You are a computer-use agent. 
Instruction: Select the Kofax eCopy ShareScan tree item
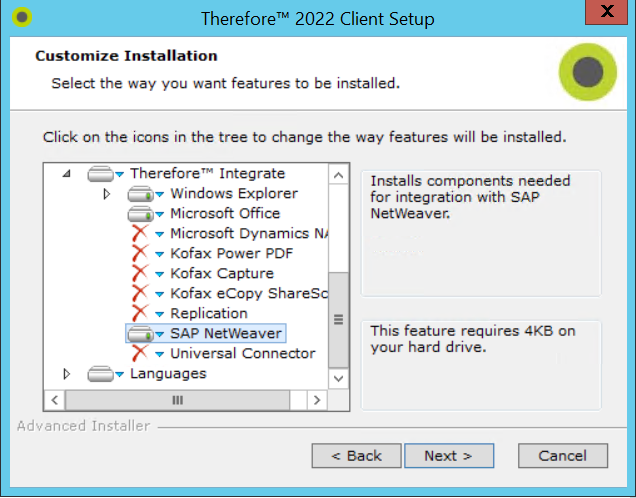click(x=248, y=294)
